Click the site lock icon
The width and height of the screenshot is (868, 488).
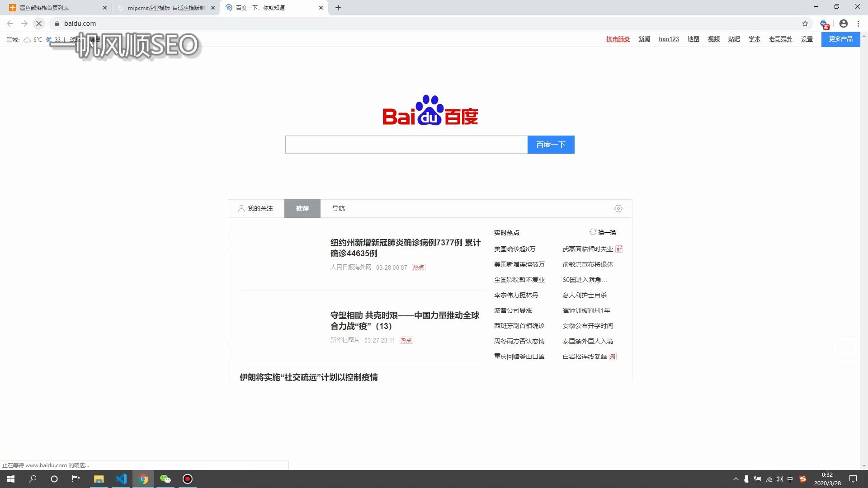pyautogui.click(x=57, y=23)
